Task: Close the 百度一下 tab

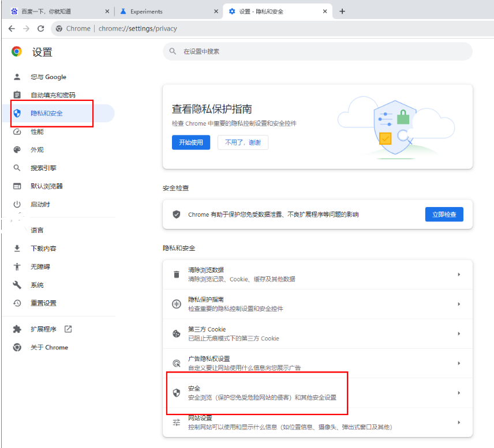Action: (x=107, y=12)
